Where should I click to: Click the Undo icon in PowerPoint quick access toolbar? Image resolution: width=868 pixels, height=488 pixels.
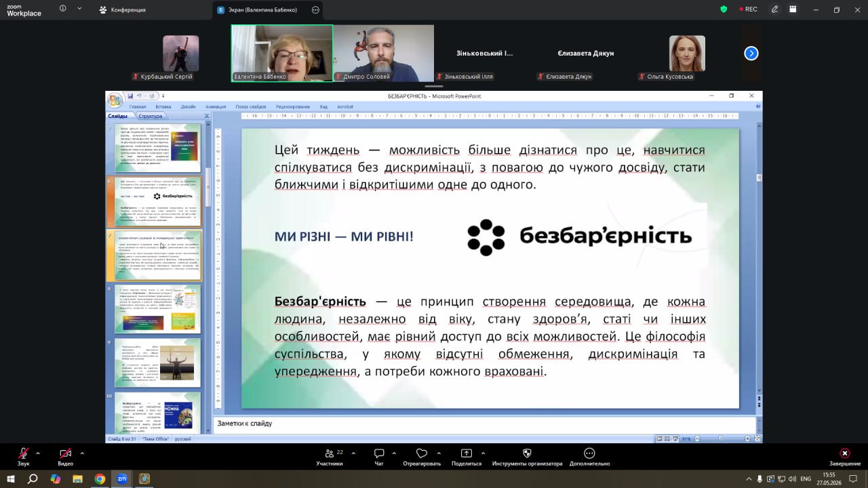pyautogui.click(x=140, y=96)
